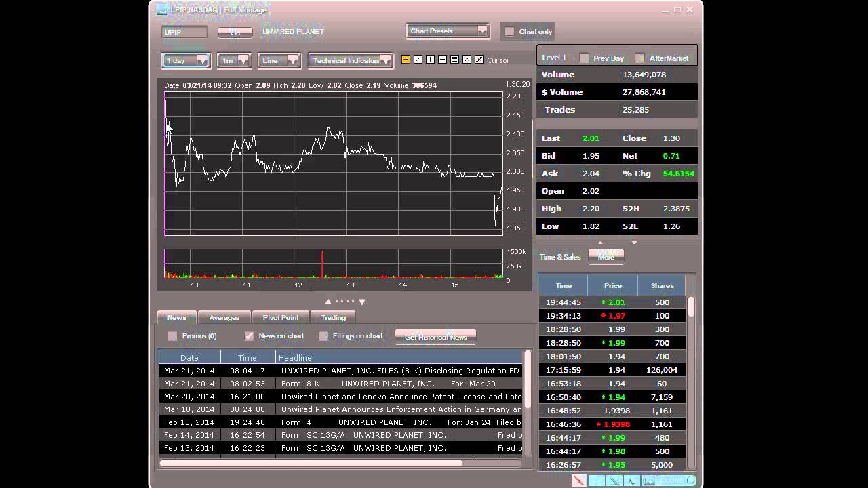Image resolution: width=868 pixels, height=488 pixels.
Task: Select the crosshair cursor drawing tool
Action: pyautogui.click(x=406, y=60)
